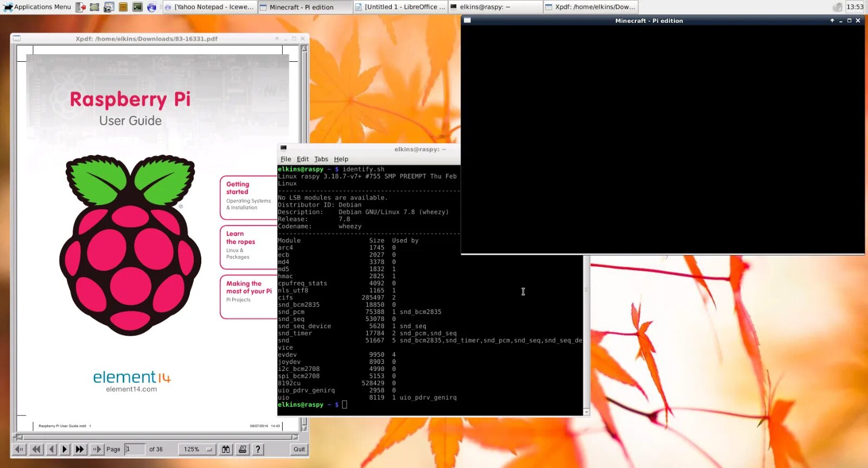Open the 125% zoom dropdown in Xpdf
Image resolution: width=868 pixels, height=468 pixels.
point(197,449)
